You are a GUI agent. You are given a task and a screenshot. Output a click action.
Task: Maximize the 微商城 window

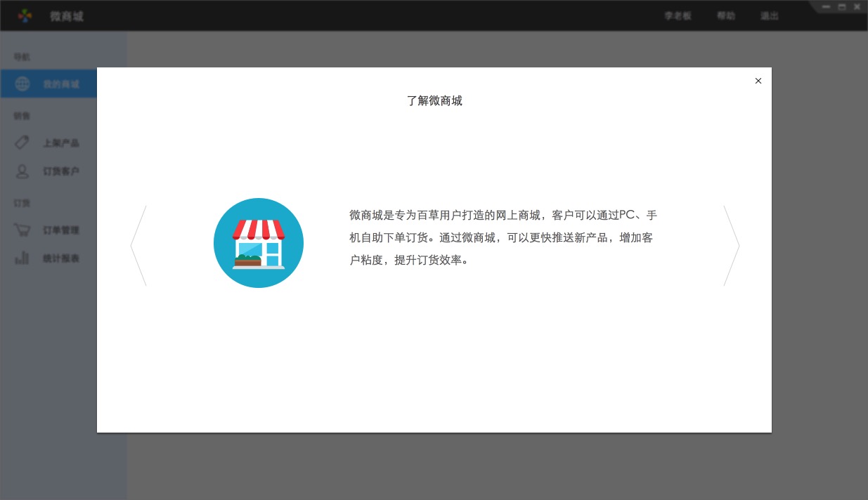(x=842, y=6)
